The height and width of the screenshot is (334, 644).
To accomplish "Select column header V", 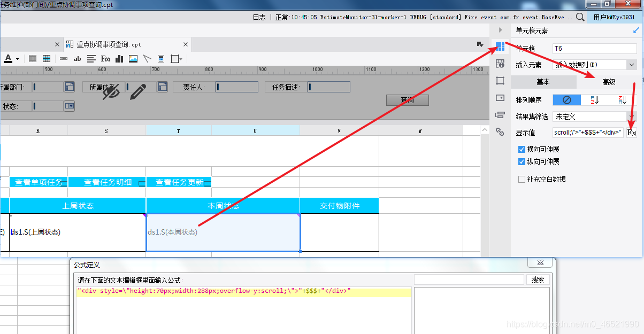I will (339, 130).
